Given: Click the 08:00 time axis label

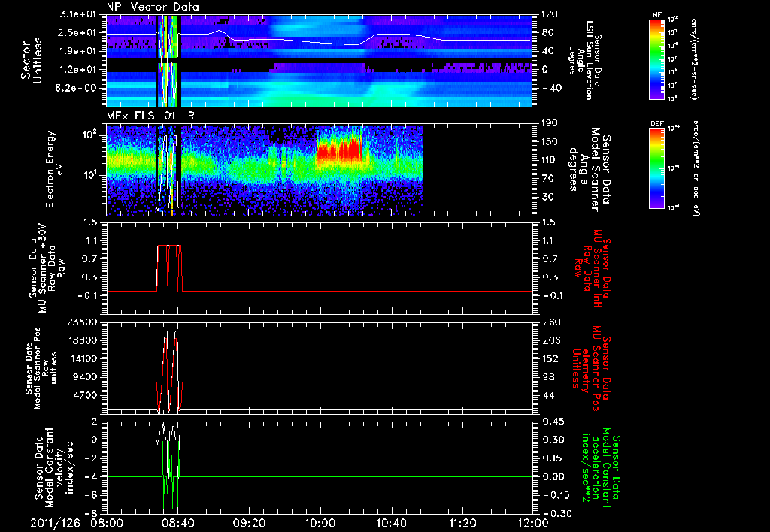Looking at the screenshot, I should 107,523.
